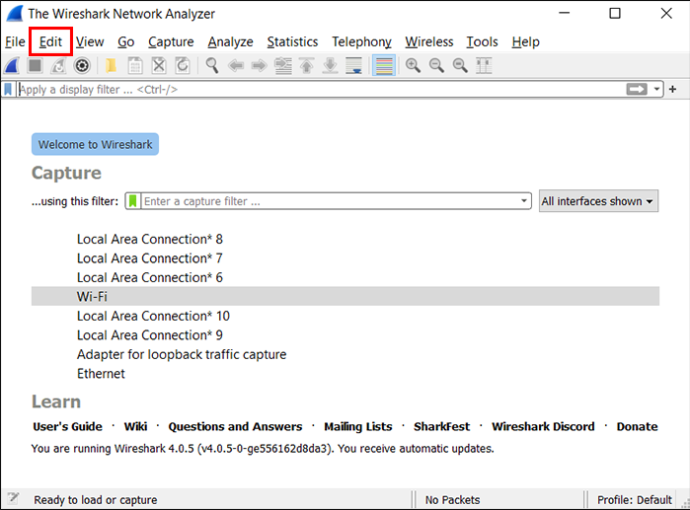Open the Edit menu
The height and width of the screenshot is (510, 690).
(51, 42)
